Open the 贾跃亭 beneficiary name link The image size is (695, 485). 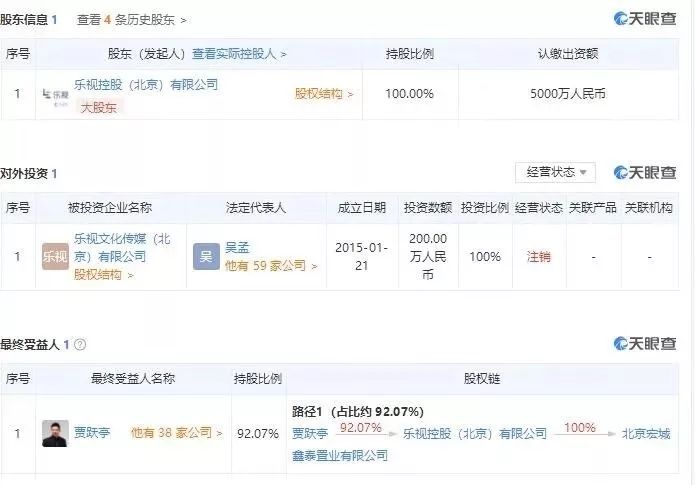[92, 432]
